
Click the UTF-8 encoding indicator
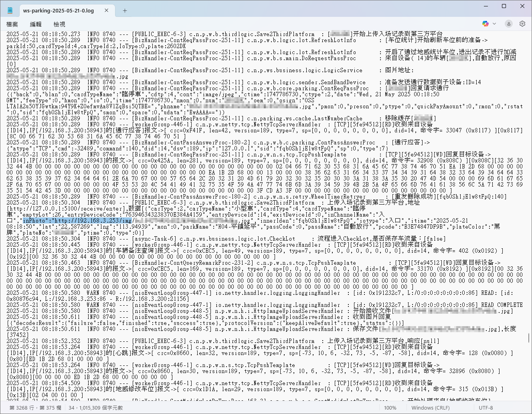click(x=486, y=408)
